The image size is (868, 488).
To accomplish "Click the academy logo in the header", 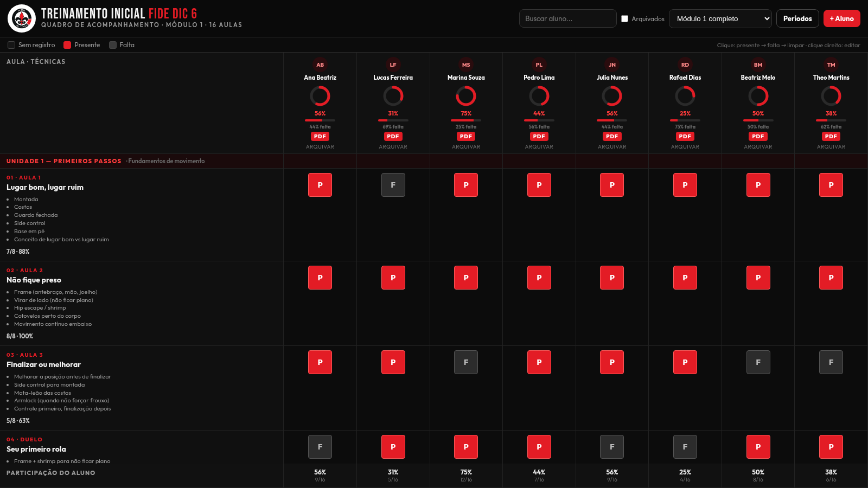I will pos(22,18).
